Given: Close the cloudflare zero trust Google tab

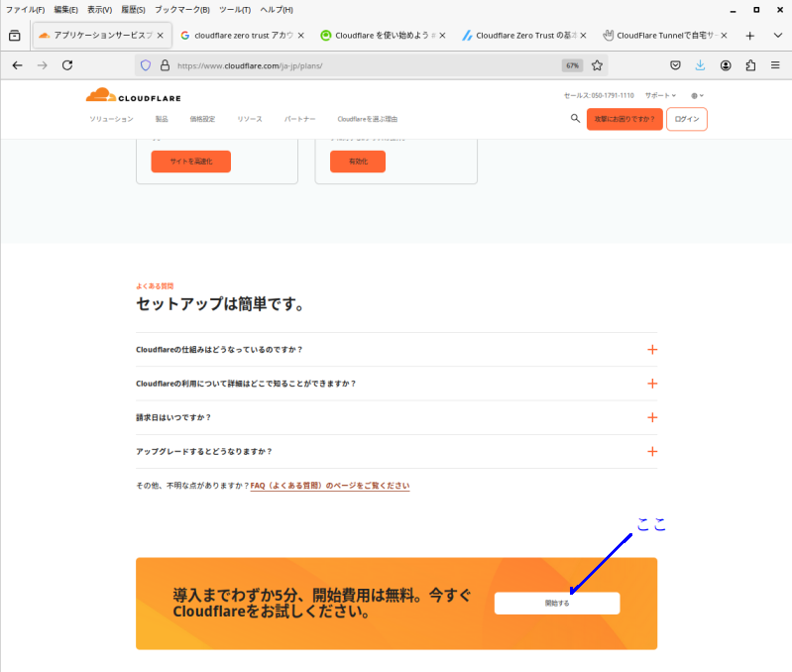Looking at the screenshot, I should (301, 36).
